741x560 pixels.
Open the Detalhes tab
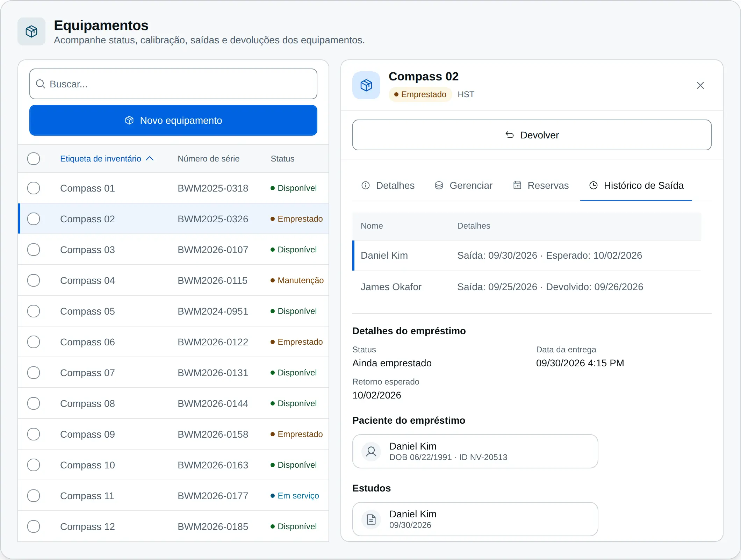(388, 185)
